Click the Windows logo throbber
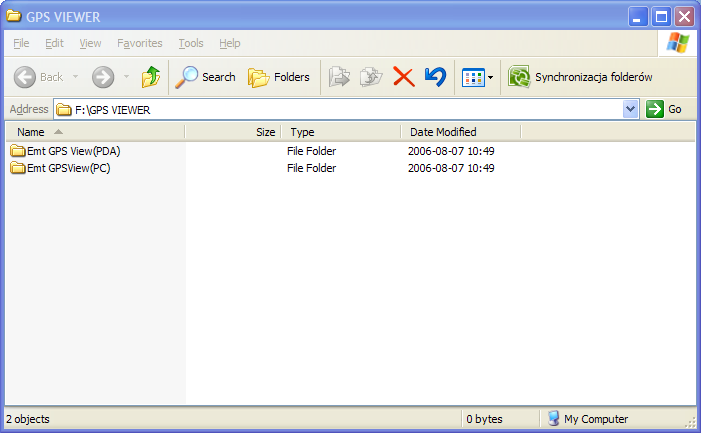Viewport: 701px width, 433px height. click(x=677, y=43)
